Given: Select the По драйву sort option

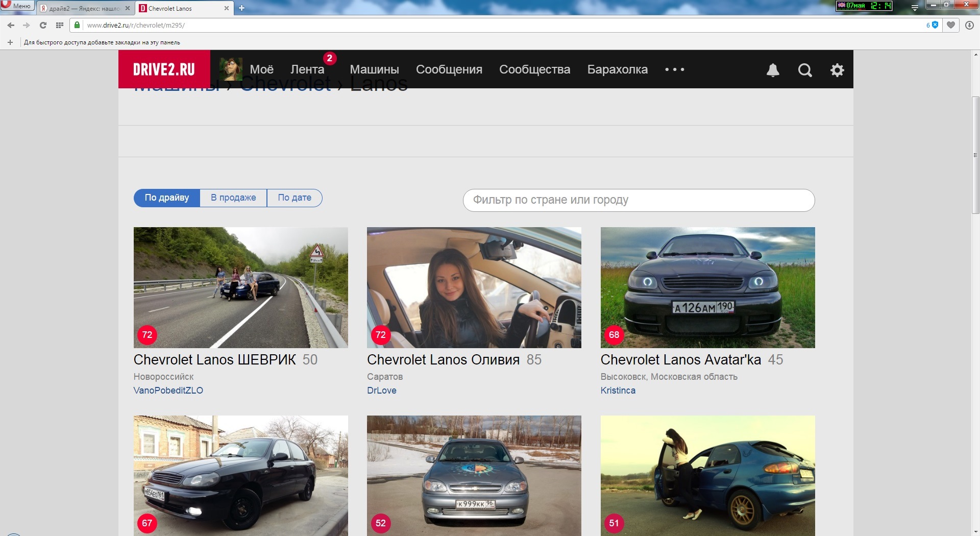Looking at the screenshot, I should pyautogui.click(x=167, y=198).
